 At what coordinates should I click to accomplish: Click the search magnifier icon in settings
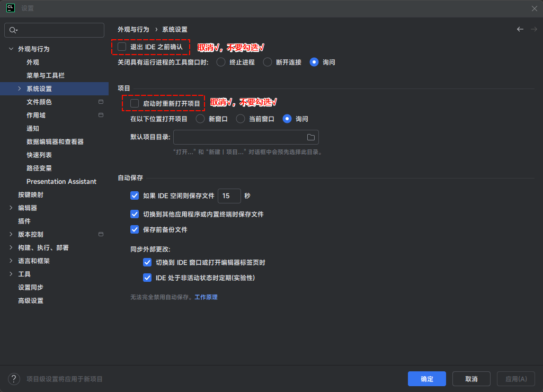tap(13, 31)
